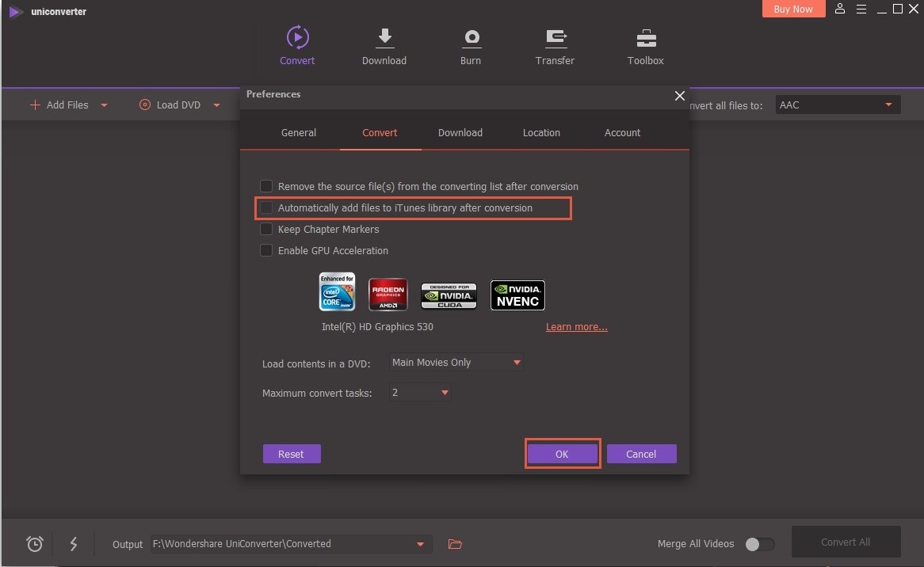The height and width of the screenshot is (567, 924).
Task: Open the Transfer section
Action: [x=555, y=46]
